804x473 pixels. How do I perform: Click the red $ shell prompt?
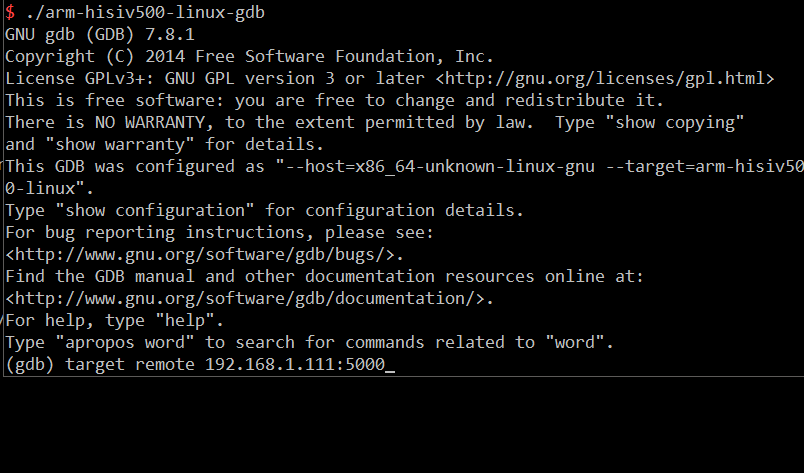(10, 12)
